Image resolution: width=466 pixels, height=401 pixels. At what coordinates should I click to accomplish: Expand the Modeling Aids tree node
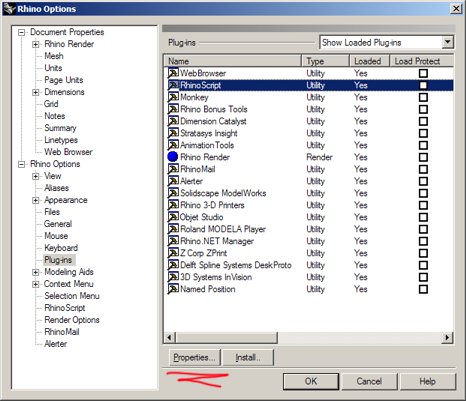point(36,272)
